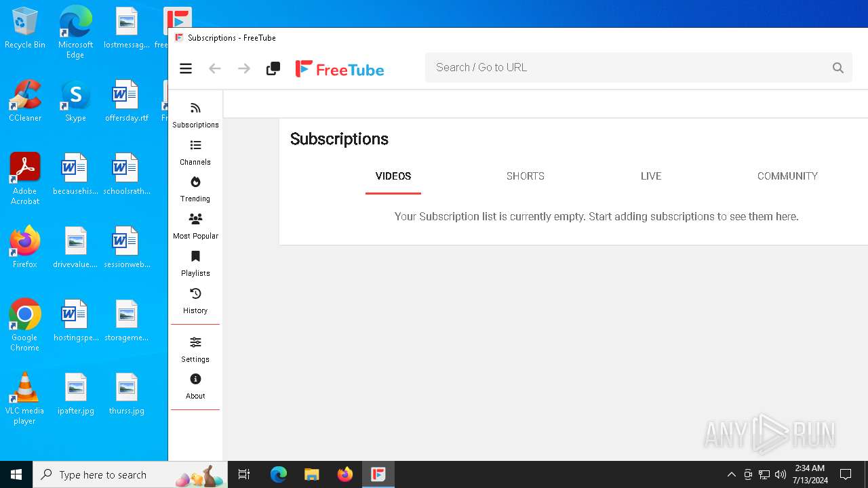Open Channels in the sidebar
Image resolution: width=868 pixels, height=488 pixels.
(195, 152)
